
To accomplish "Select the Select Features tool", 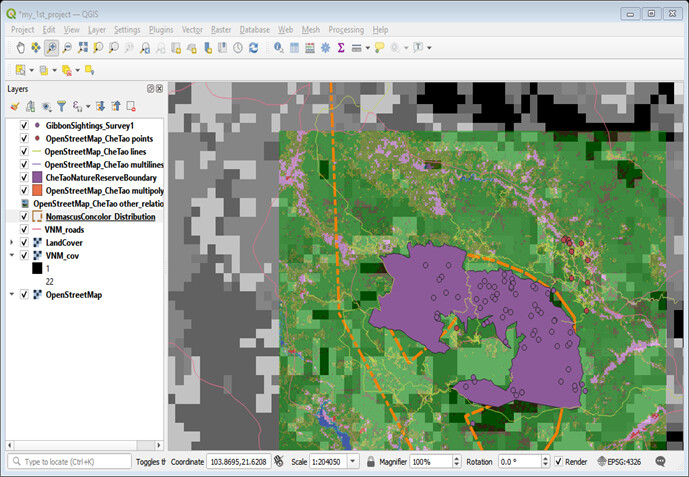I will coord(20,70).
